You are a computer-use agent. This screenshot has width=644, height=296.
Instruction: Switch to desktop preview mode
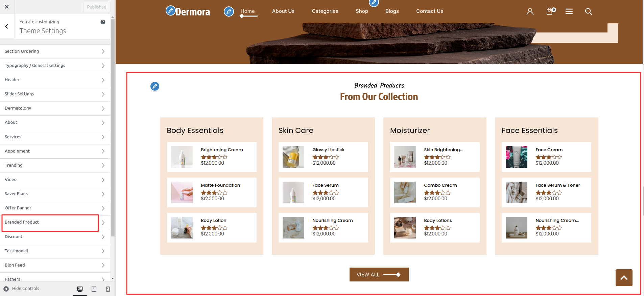[80, 289]
